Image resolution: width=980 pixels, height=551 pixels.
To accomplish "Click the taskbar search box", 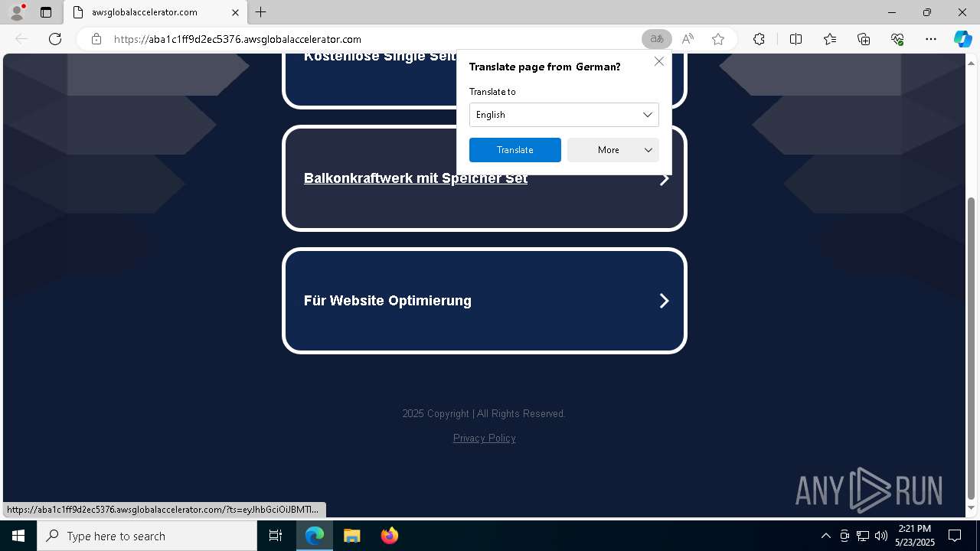I will pyautogui.click(x=147, y=536).
